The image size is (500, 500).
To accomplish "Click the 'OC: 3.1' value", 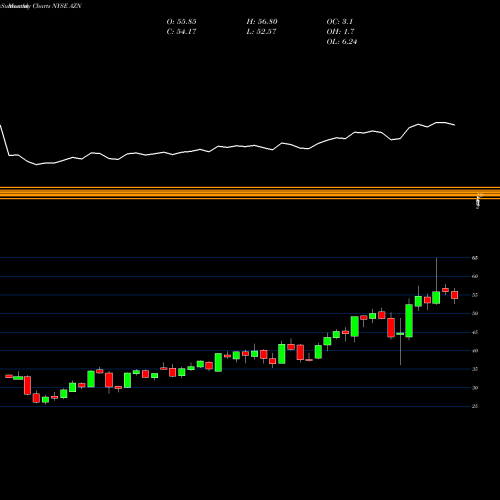I will click(x=340, y=22).
